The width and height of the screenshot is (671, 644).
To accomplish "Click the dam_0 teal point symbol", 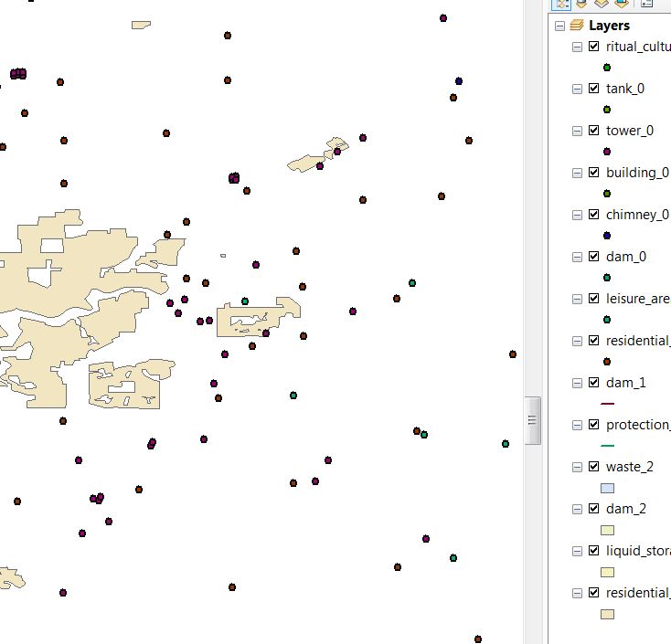I will 607,278.
